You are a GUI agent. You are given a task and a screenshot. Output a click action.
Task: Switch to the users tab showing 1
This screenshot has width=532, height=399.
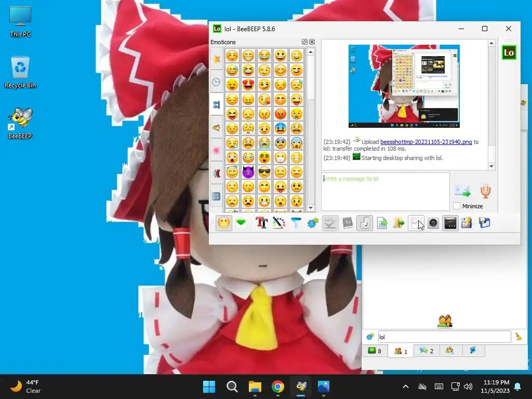[x=401, y=351]
